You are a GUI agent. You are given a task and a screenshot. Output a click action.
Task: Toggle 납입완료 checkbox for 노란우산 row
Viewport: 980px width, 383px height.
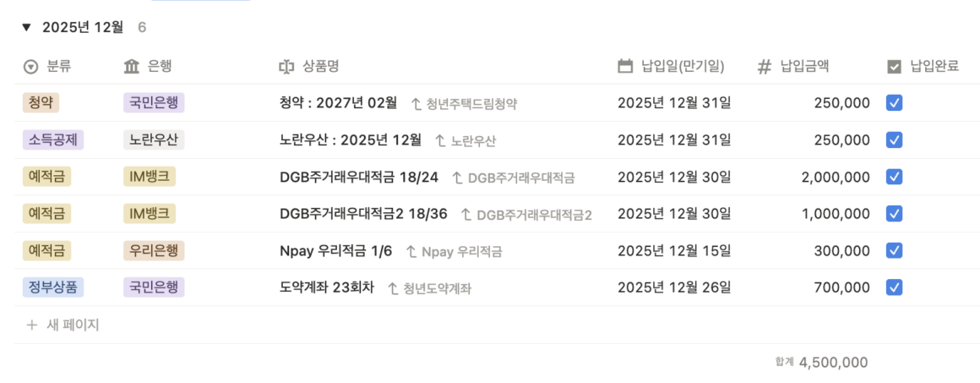tap(895, 140)
